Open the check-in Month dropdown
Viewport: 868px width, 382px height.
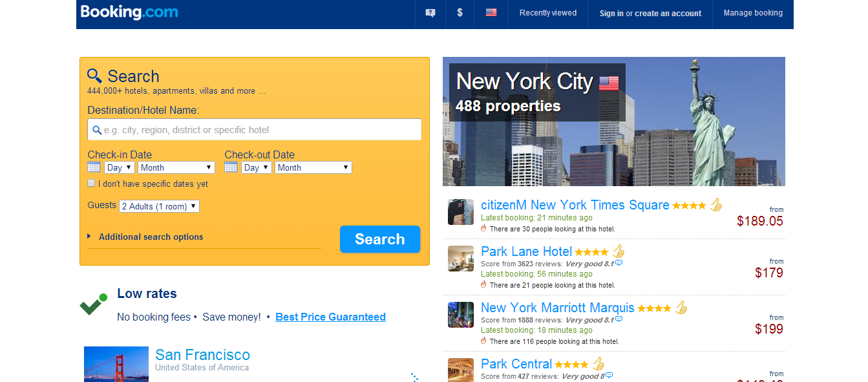tap(176, 167)
